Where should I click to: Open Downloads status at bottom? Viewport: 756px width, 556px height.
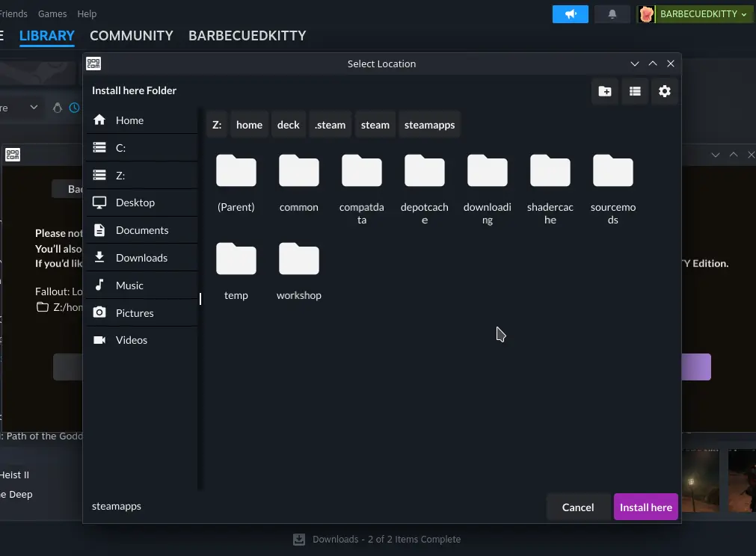tap(386, 539)
